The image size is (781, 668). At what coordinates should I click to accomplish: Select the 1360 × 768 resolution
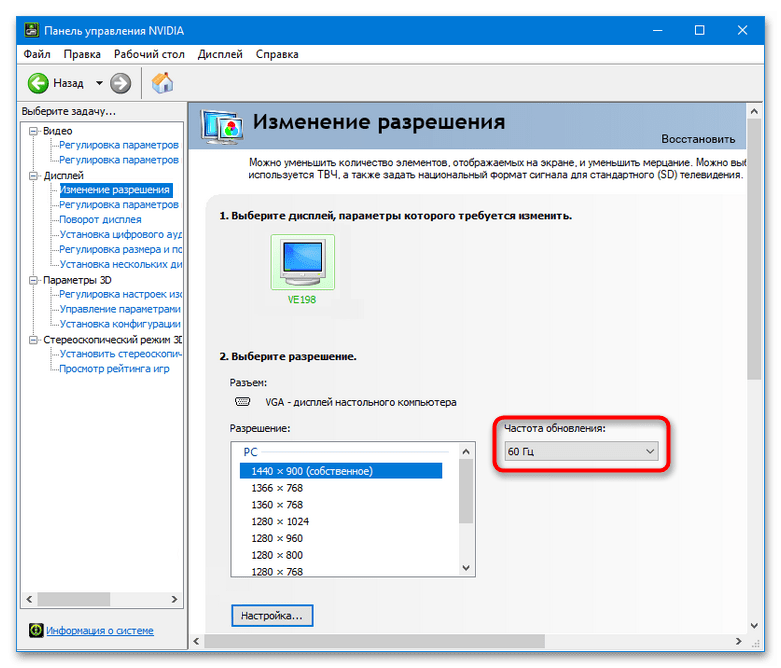pos(277,505)
